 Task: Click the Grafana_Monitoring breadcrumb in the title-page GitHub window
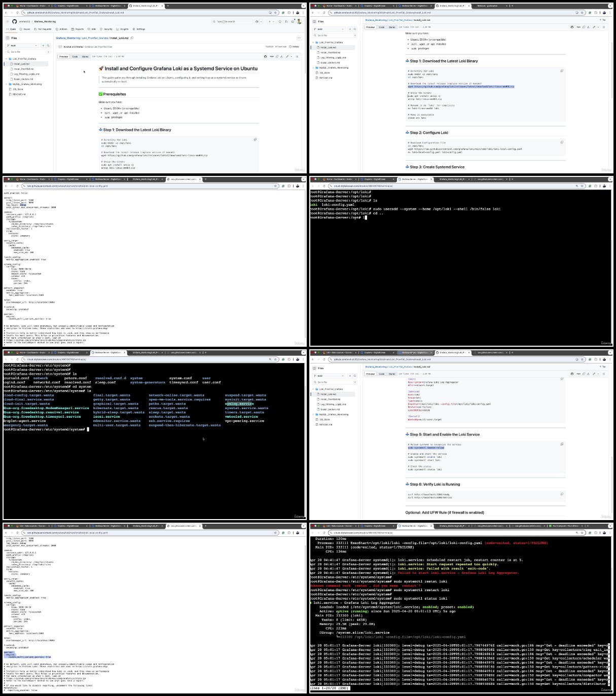[68, 38]
